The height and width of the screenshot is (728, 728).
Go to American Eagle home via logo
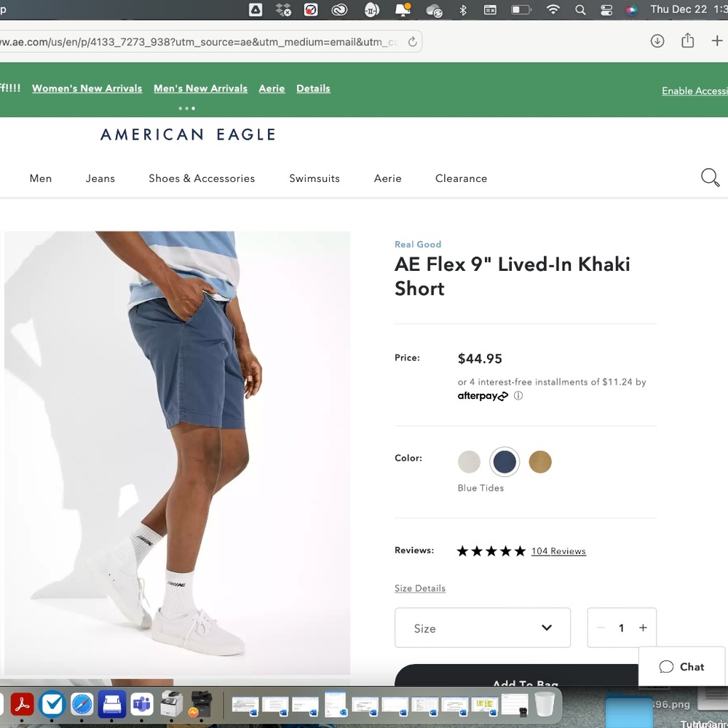coord(188,135)
